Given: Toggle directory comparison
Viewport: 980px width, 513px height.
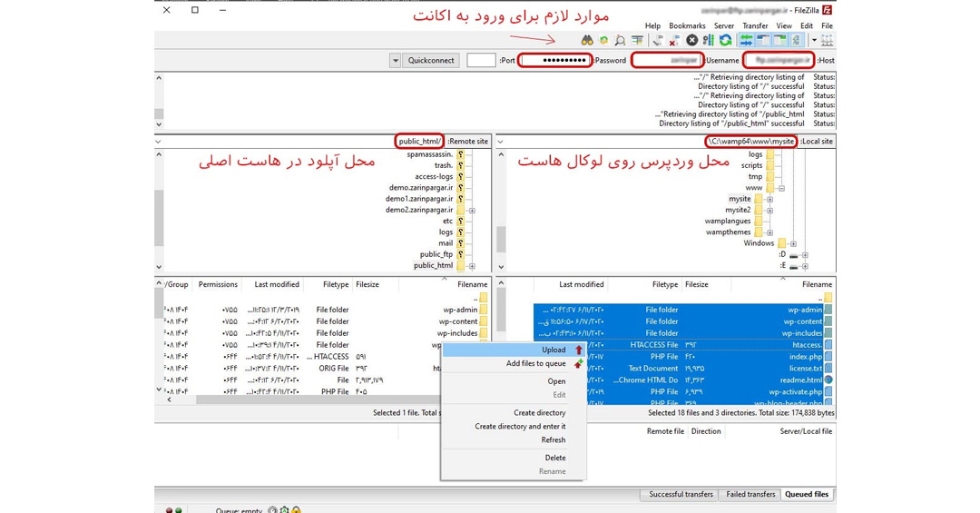Looking at the screenshot, I should [x=620, y=40].
